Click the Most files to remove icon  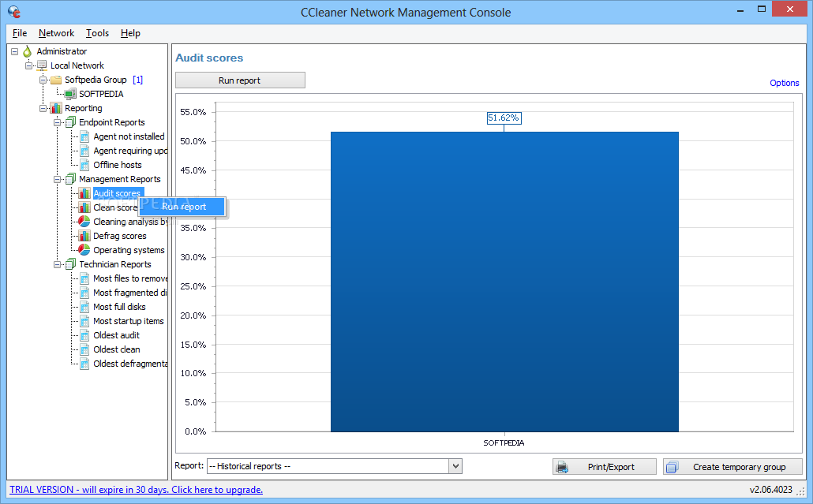84,278
